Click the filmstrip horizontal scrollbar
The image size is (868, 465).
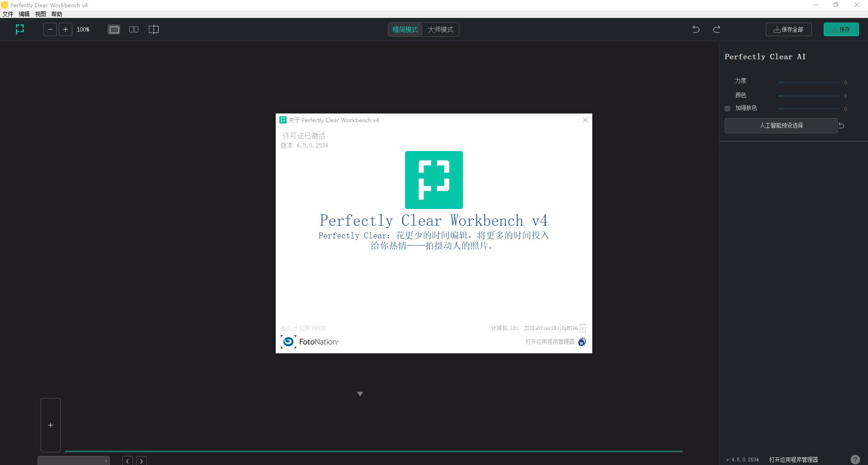373,451
